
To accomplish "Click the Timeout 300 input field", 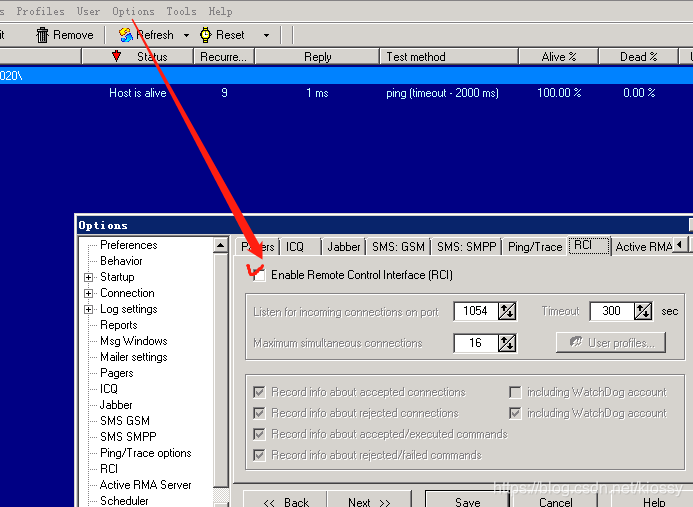I will click(612, 311).
